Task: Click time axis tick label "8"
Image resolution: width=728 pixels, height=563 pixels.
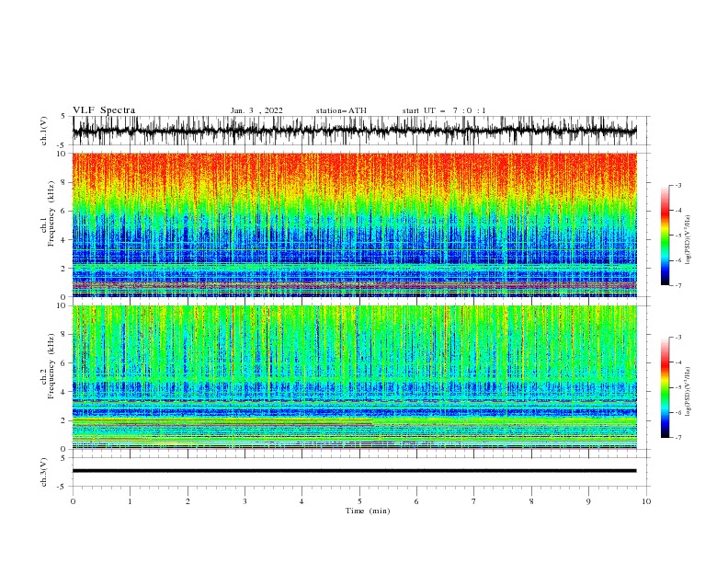Action: point(531,501)
